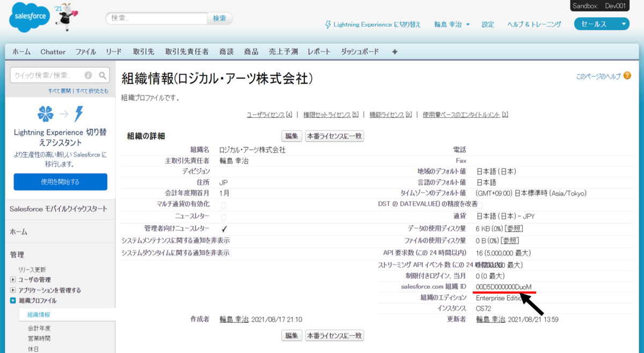Open the リード tab
This screenshot has height=353, width=644.
click(x=114, y=52)
